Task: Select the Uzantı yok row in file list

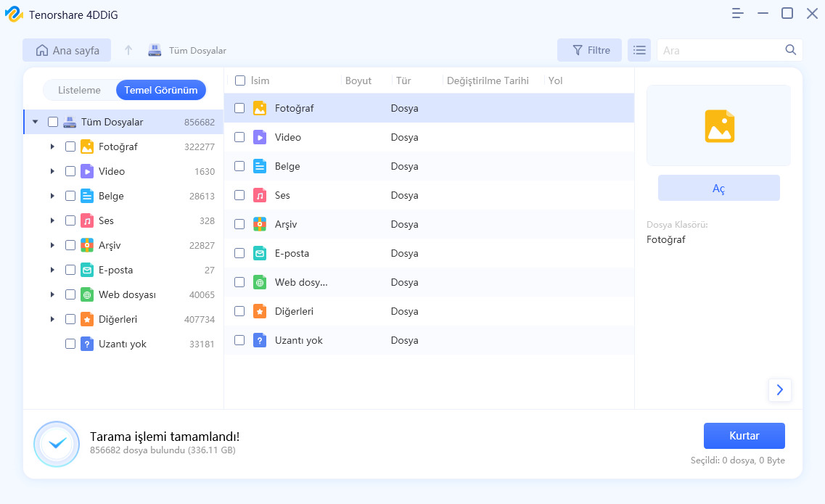Action: 429,340
